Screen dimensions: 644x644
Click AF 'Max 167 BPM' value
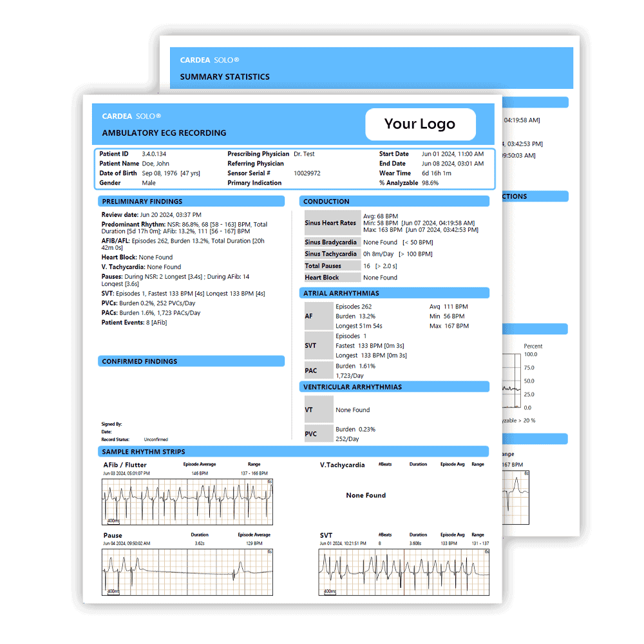click(449, 326)
